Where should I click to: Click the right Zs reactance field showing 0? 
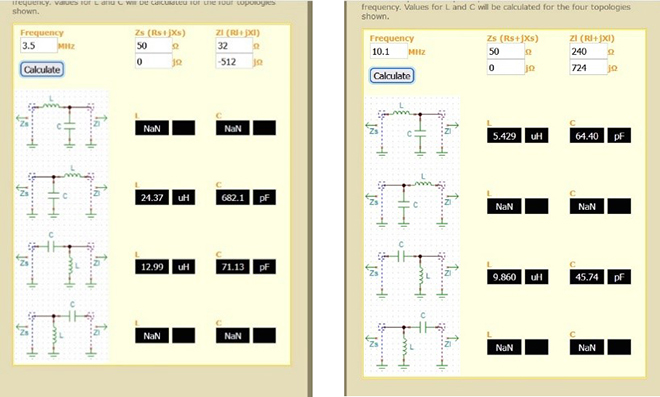click(506, 67)
